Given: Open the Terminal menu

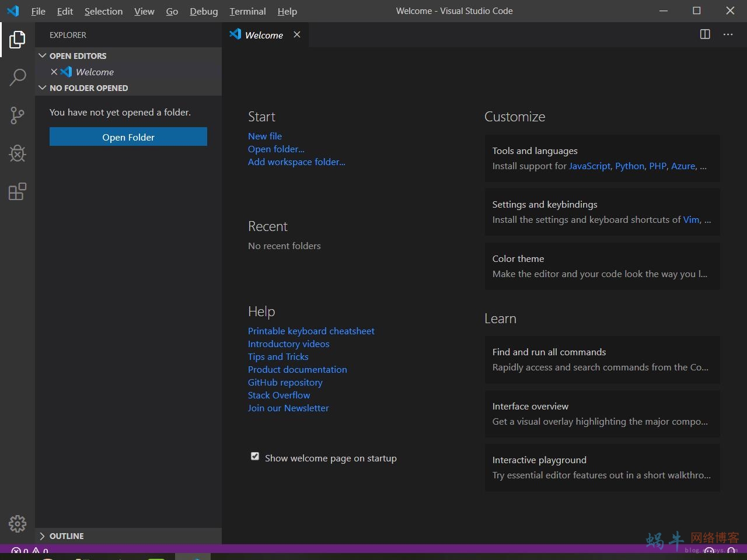Looking at the screenshot, I should click(247, 11).
